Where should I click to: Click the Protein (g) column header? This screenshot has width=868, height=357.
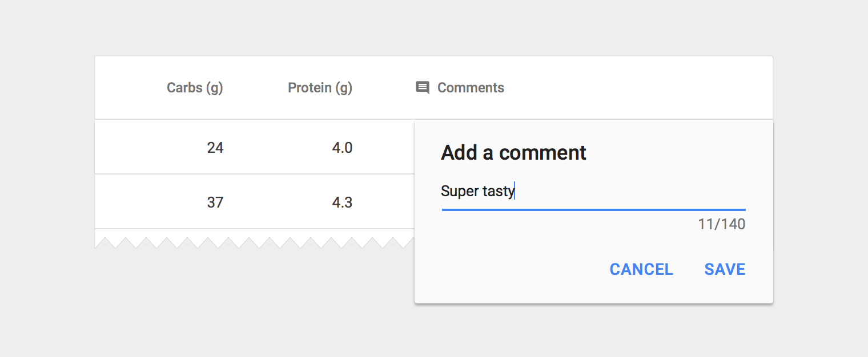point(320,88)
